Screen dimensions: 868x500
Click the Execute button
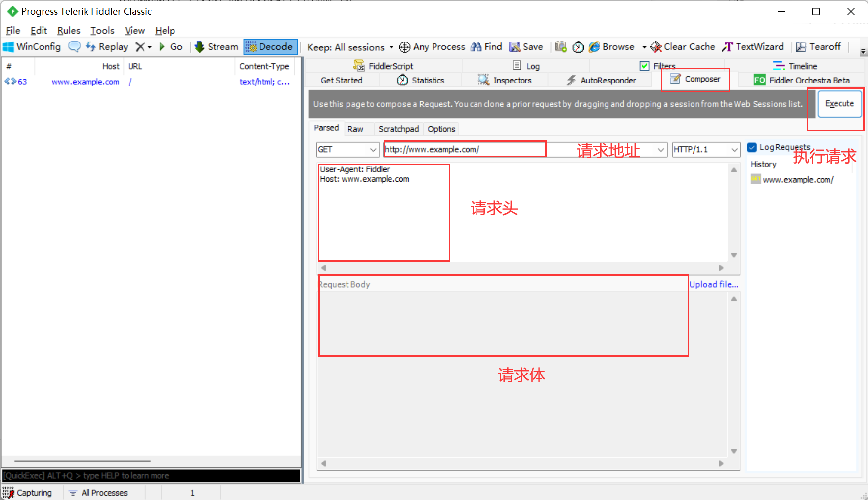[x=839, y=104]
